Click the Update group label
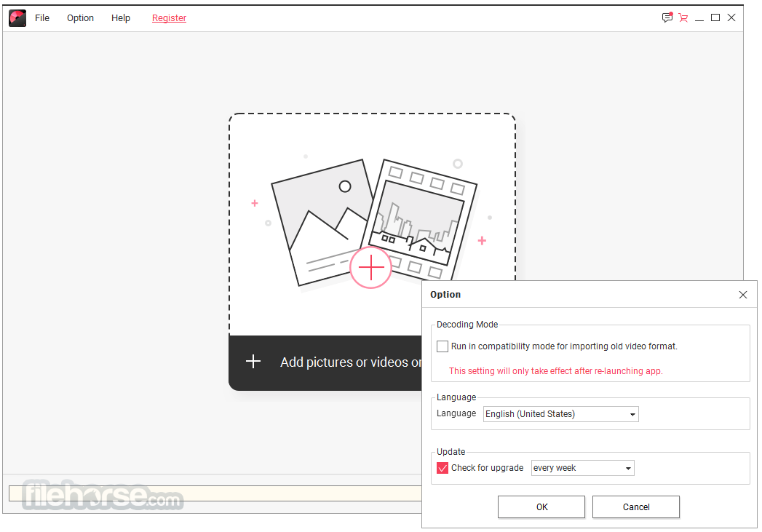 (451, 451)
